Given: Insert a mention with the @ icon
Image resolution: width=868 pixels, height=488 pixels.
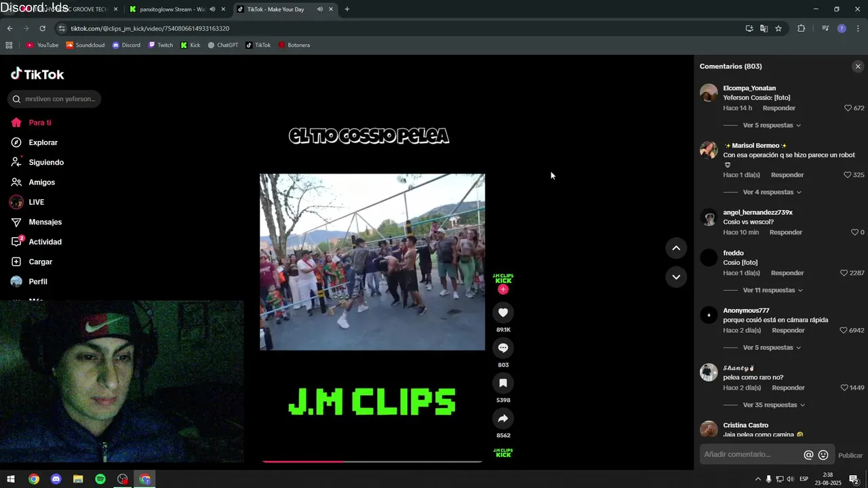Looking at the screenshot, I should point(808,455).
